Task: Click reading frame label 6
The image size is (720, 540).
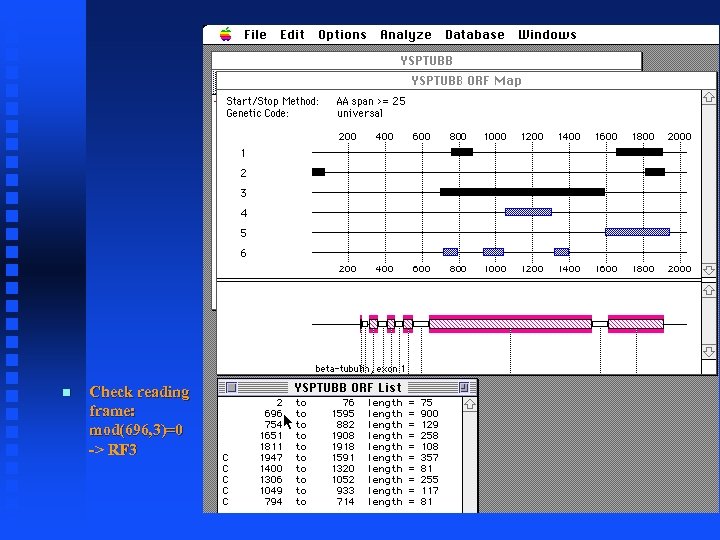Action: pos(243,253)
